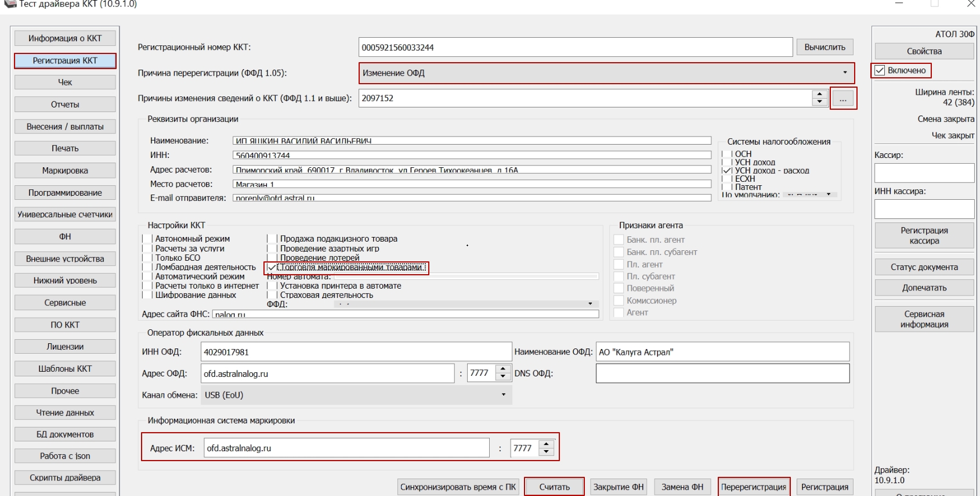Click the DNS ОФД field
The width and height of the screenshot is (980, 496).
point(722,373)
